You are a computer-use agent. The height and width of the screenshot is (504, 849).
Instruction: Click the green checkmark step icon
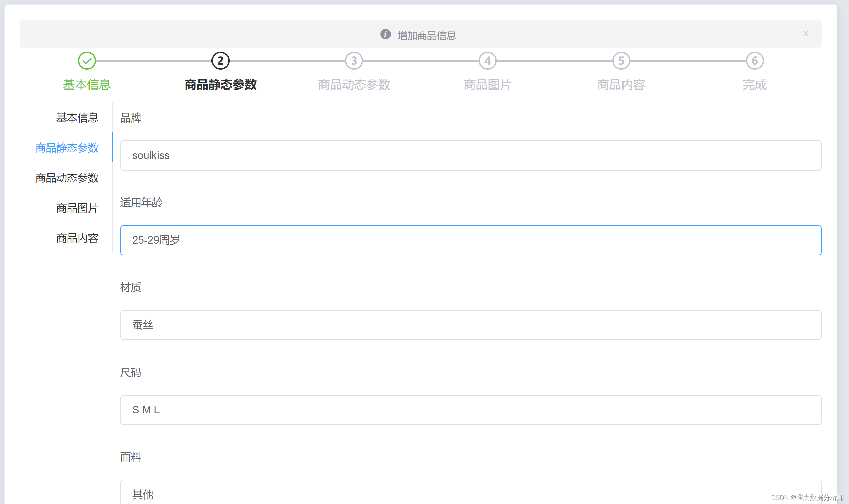(x=87, y=61)
